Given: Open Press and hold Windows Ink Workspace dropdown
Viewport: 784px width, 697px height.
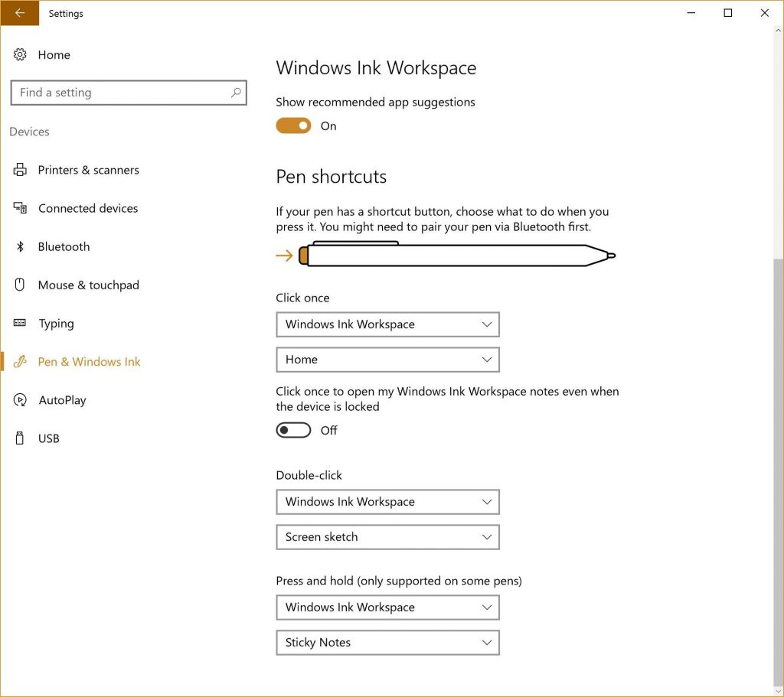Looking at the screenshot, I should click(387, 607).
